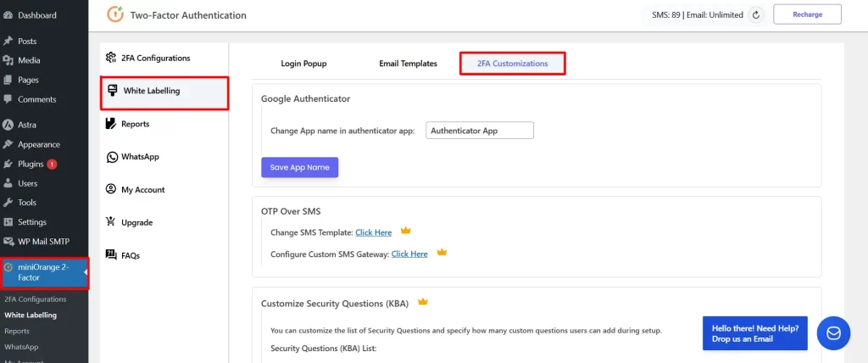Image resolution: width=868 pixels, height=363 pixels.
Task: Click the Comments bubble icon
Action: [8, 99]
